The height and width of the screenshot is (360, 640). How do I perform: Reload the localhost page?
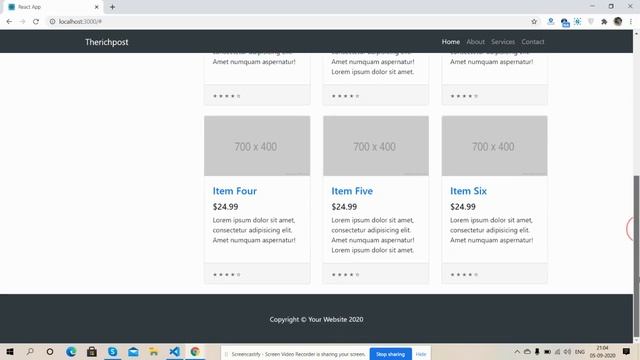pyautogui.click(x=36, y=22)
